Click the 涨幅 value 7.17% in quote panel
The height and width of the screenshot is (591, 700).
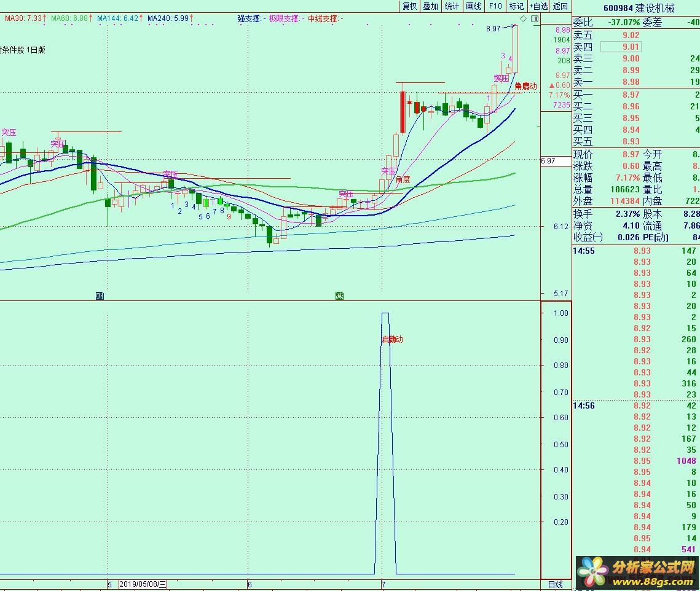point(627,178)
